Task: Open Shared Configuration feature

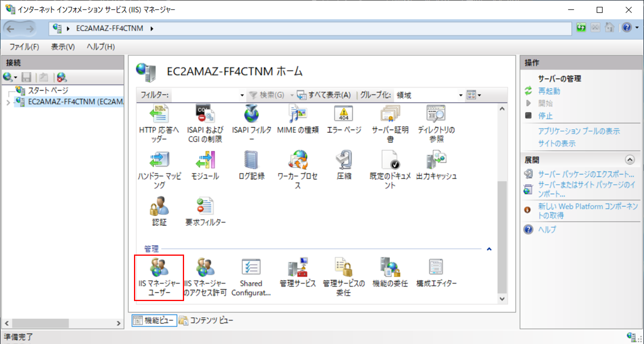Action: pyautogui.click(x=251, y=277)
